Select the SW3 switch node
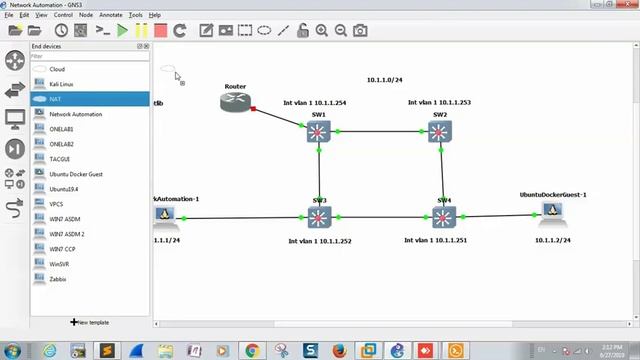Viewport: 640px width, 360px height. point(320,217)
